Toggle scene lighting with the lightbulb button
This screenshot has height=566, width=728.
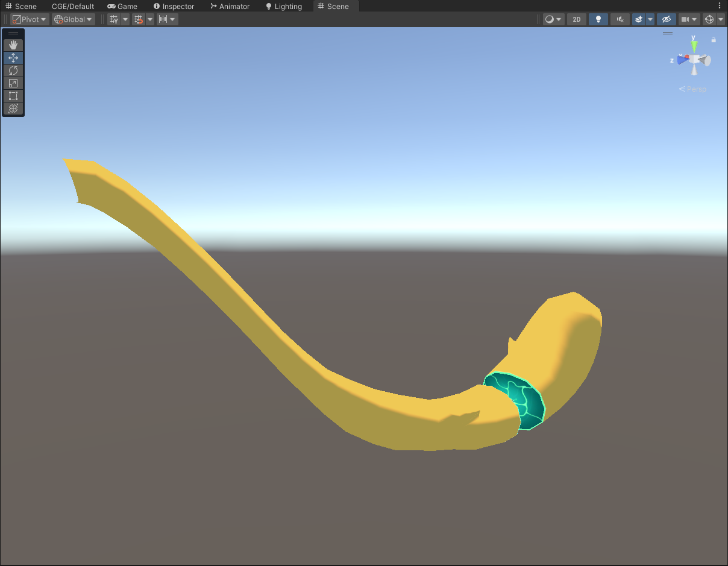tap(598, 19)
